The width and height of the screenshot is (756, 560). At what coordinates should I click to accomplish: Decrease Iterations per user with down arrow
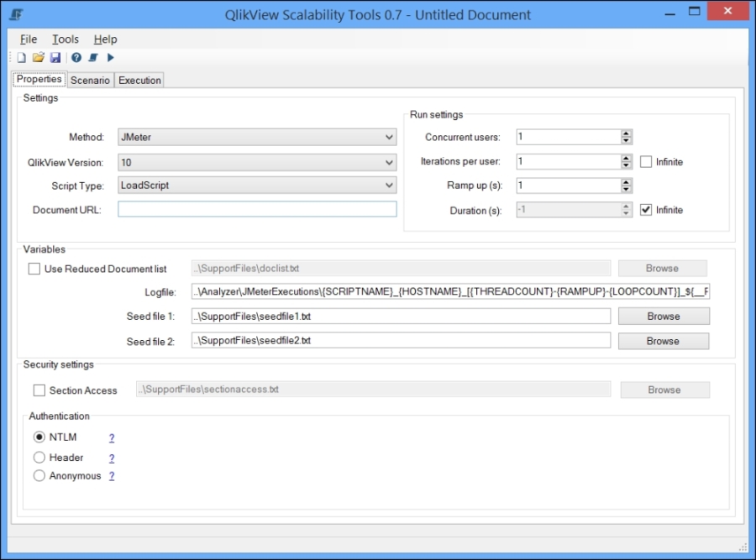(x=627, y=165)
